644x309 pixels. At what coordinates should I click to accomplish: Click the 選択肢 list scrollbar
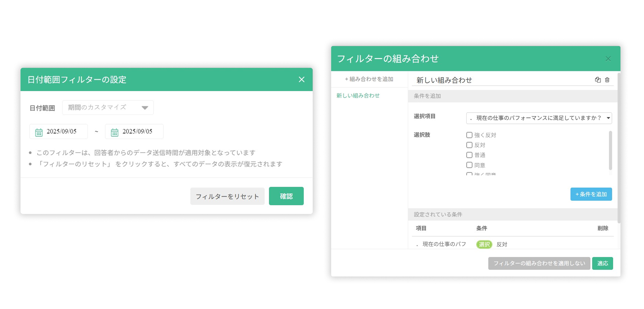[610, 151]
